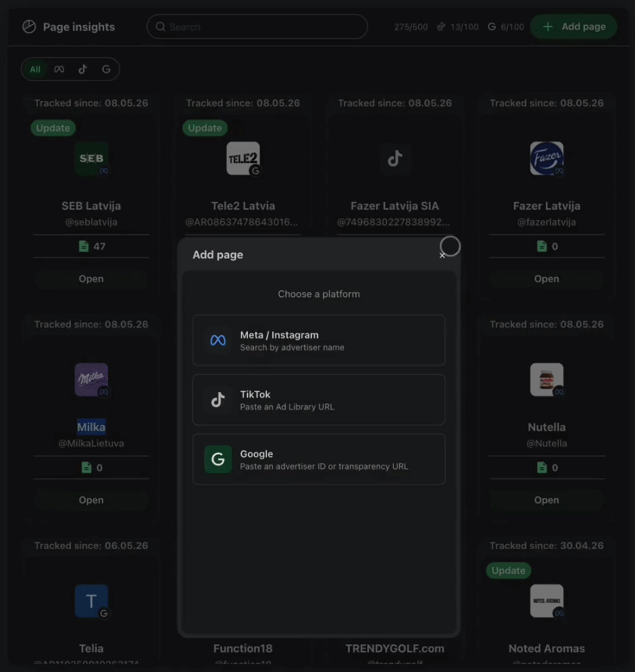Click the Update badge on Noted Aromas

pyautogui.click(x=508, y=571)
